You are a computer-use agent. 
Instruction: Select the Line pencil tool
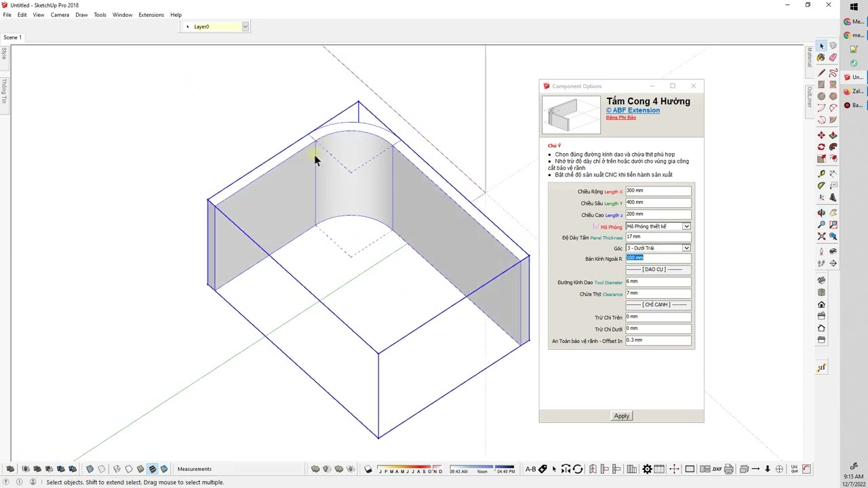click(x=821, y=73)
